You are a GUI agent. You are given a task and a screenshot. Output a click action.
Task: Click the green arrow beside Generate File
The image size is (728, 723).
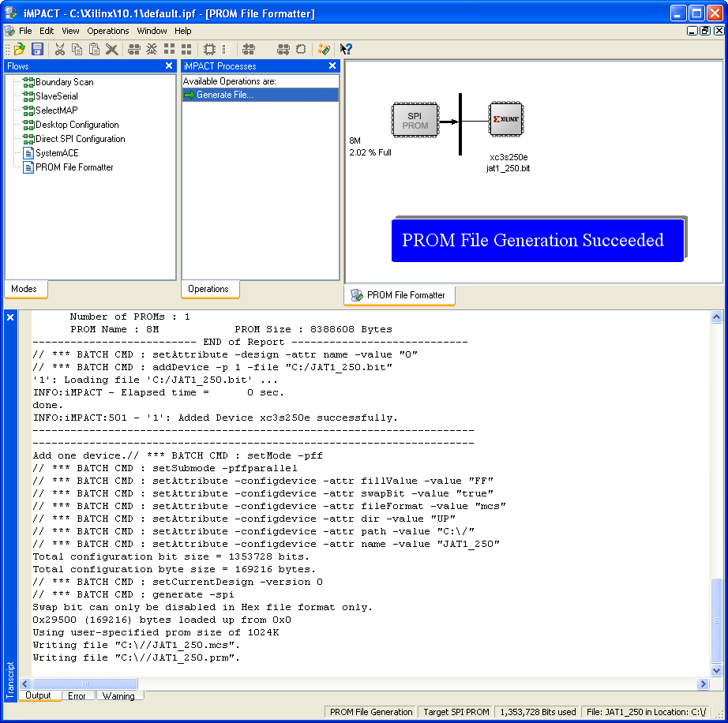(x=190, y=96)
